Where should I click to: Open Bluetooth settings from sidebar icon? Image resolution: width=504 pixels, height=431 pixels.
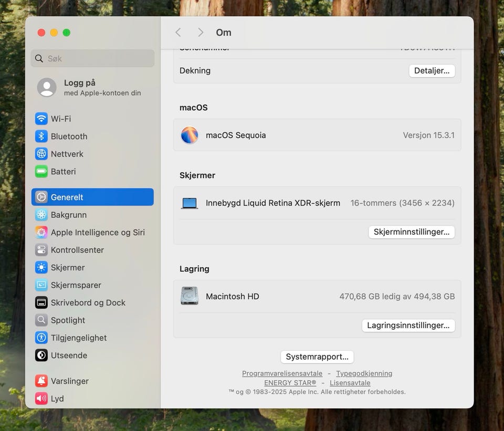click(x=41, y=136)
